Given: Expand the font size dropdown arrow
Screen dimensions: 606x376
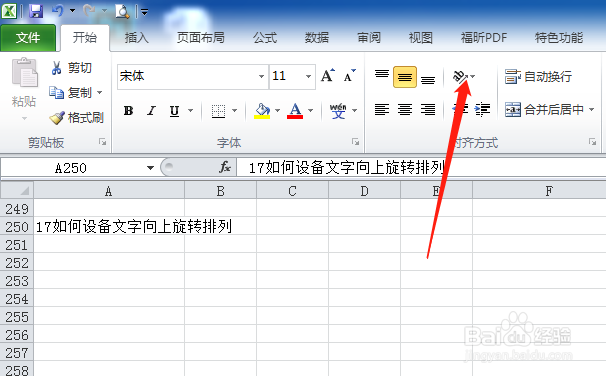Looking at the screenshot, I should [308, 76].
